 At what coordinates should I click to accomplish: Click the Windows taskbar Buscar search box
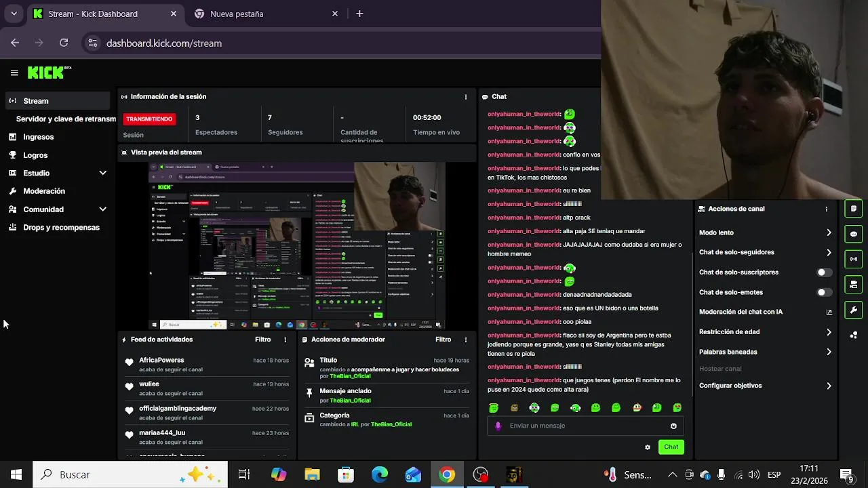(x=130, y=474)
